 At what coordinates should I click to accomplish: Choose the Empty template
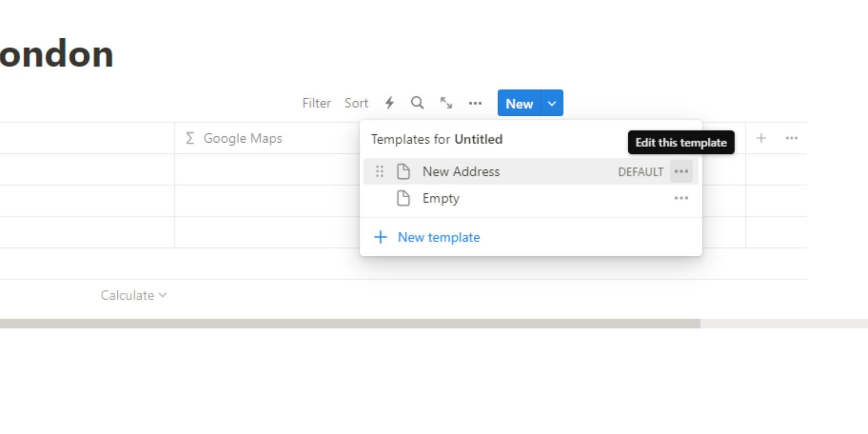(441, 198)
